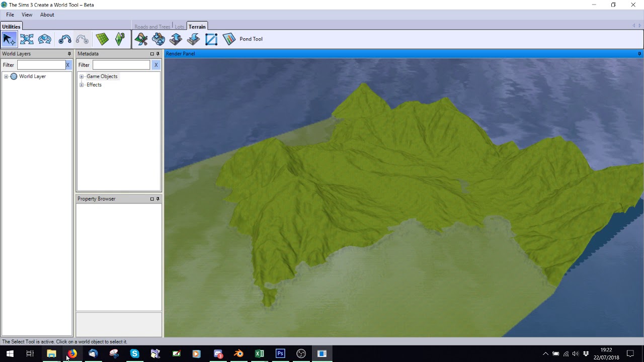Toggle pin on Render Panel header
This screenshot has width=644, height=362.
[x=639, y=54]
